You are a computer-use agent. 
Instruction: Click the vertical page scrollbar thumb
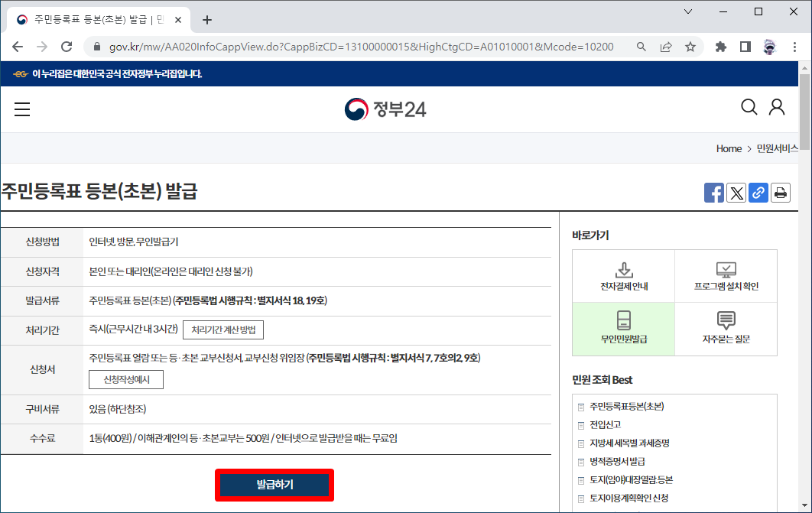pyautogui.click(x=804, y=110)
